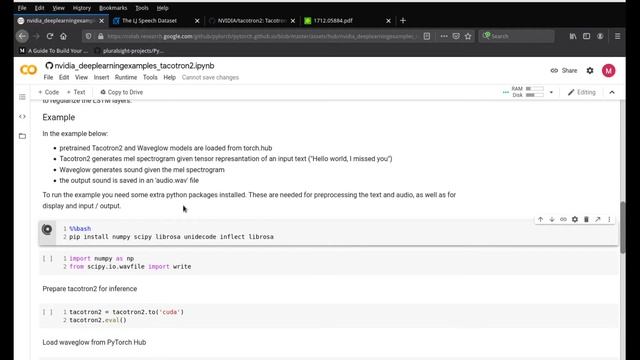Click 'Load waveglow from PyTorch Hub' text
The width and height of the screenshot is (640, 360).
(x=94, y=342)
